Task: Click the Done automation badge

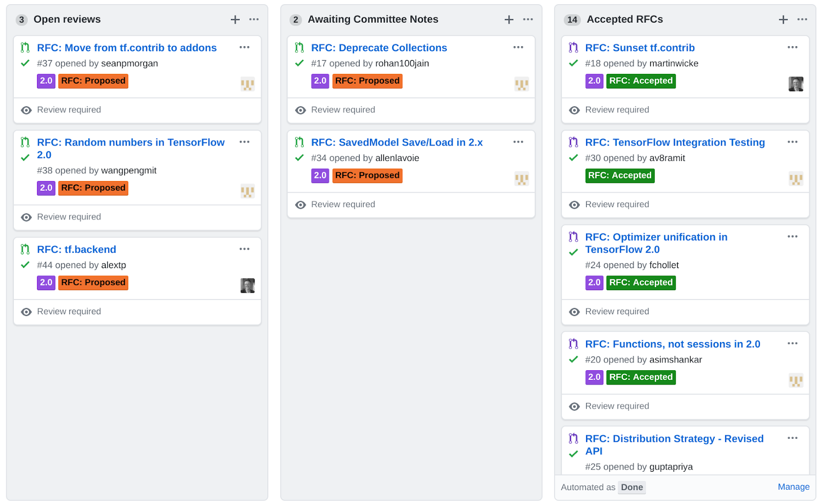Action: pos(632,487)
